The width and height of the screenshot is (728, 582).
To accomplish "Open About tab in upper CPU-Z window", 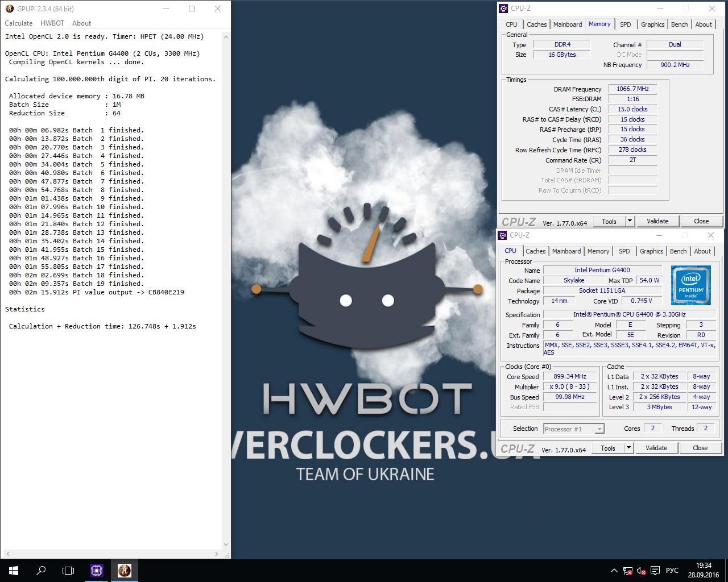I will coord(704,24).
